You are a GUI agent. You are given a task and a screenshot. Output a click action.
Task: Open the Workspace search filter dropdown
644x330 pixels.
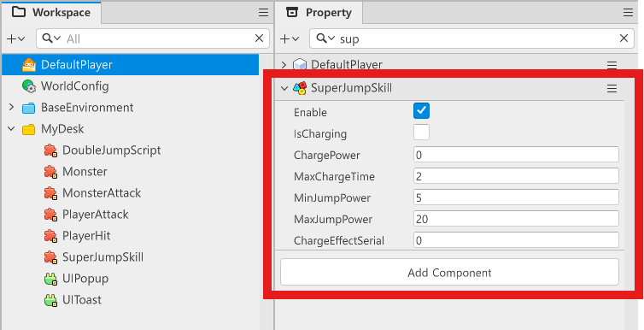coord(52,38)
